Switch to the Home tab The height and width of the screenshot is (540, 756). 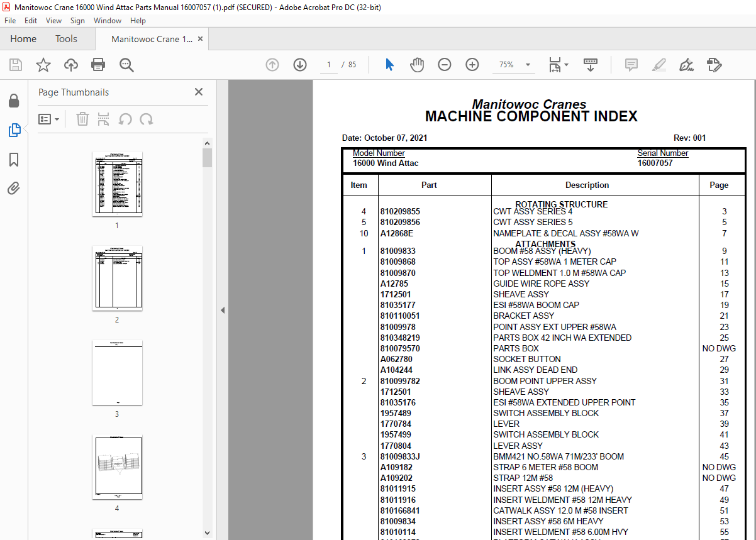(x=23, y=39)
